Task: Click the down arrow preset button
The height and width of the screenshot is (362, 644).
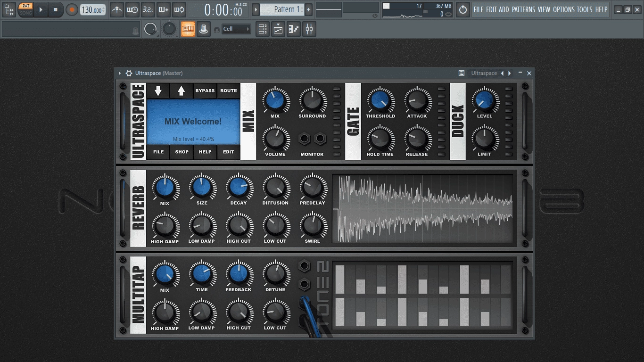Action: 158,91
